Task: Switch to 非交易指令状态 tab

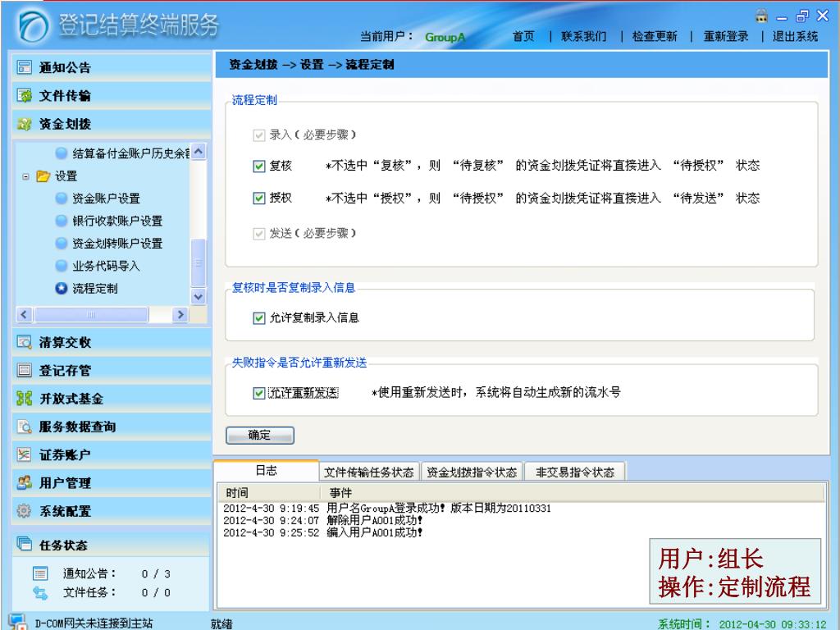Action: [575, 472]
